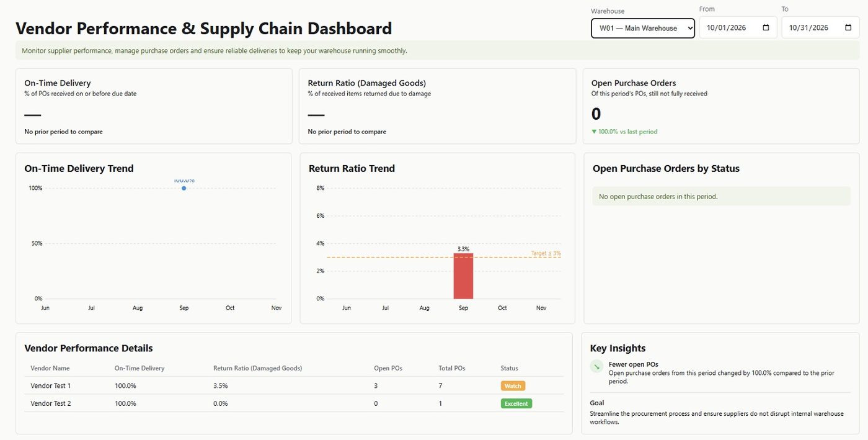Select the Vendor Test 1 name cell
The height and width of the screenshot is (440, 868).
tap(51, 386)
